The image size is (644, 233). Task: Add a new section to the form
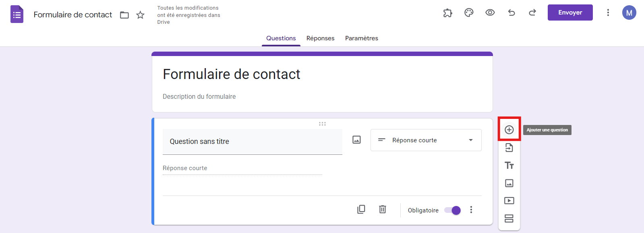click(x=509, y=218)
